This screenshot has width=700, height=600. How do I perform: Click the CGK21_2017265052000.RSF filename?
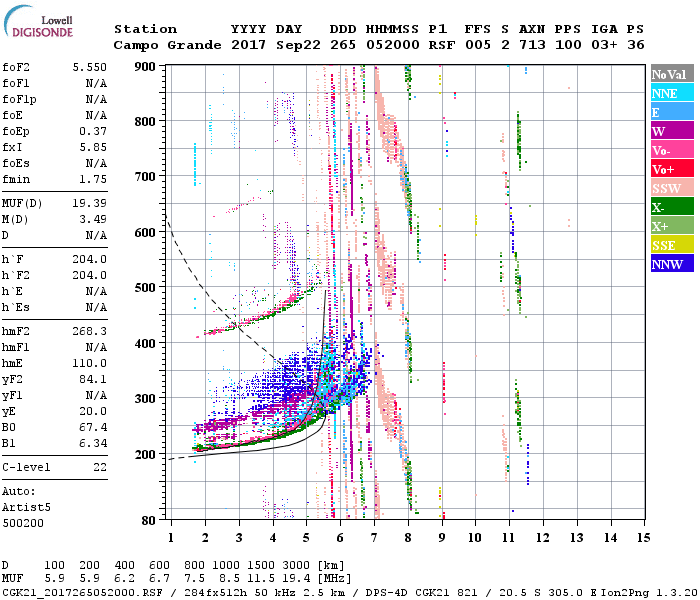(x=82, y=592)
